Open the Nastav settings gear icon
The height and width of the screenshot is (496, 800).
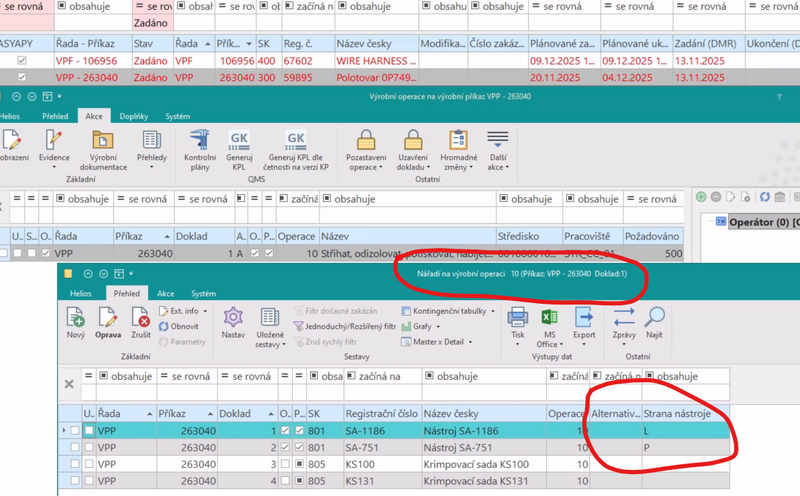[x=233, y=319]
